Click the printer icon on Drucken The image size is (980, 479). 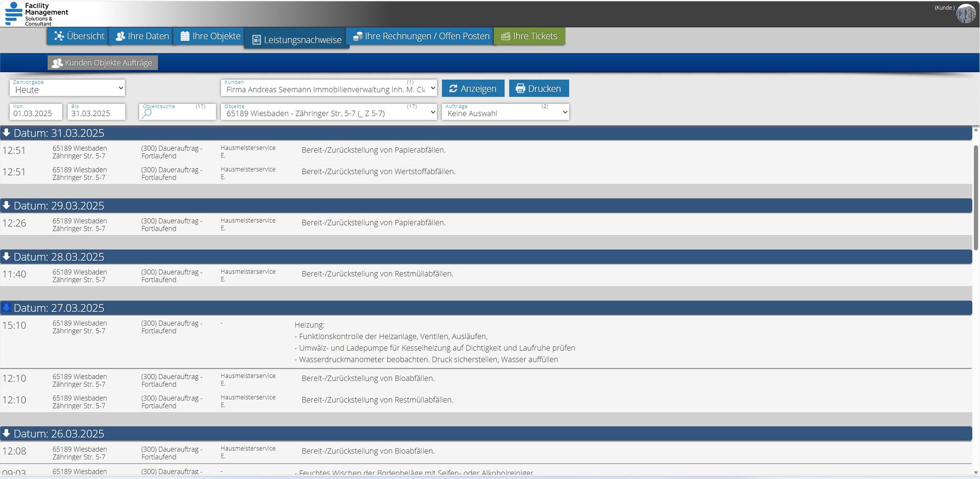[520, 89]
